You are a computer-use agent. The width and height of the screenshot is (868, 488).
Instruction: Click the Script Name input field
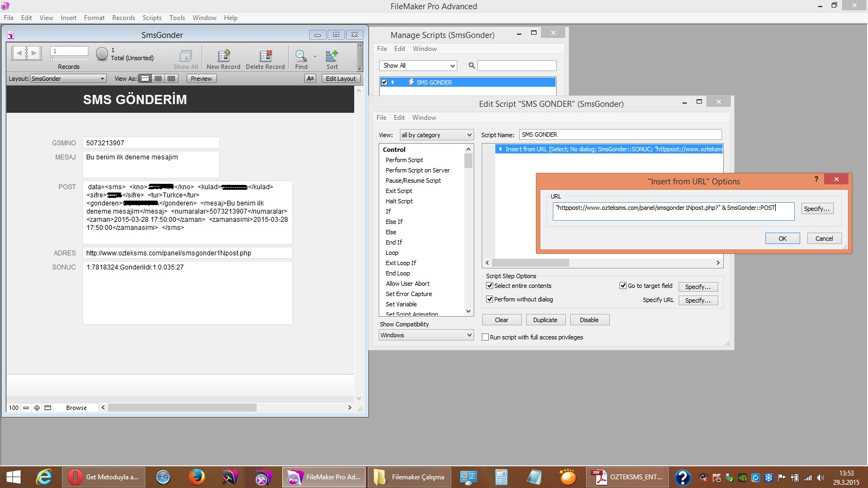point(620,134)
